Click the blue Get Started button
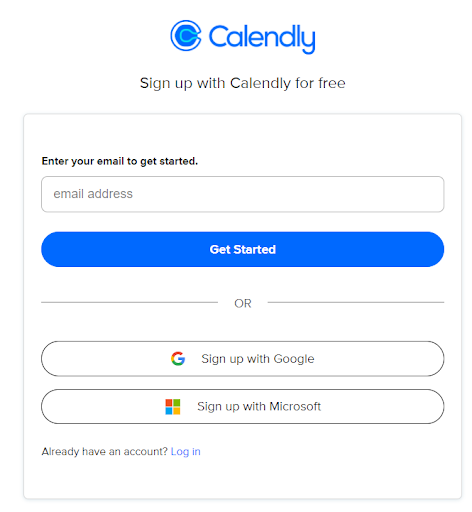Screen dimensions: 472x512 pos(243,249)
